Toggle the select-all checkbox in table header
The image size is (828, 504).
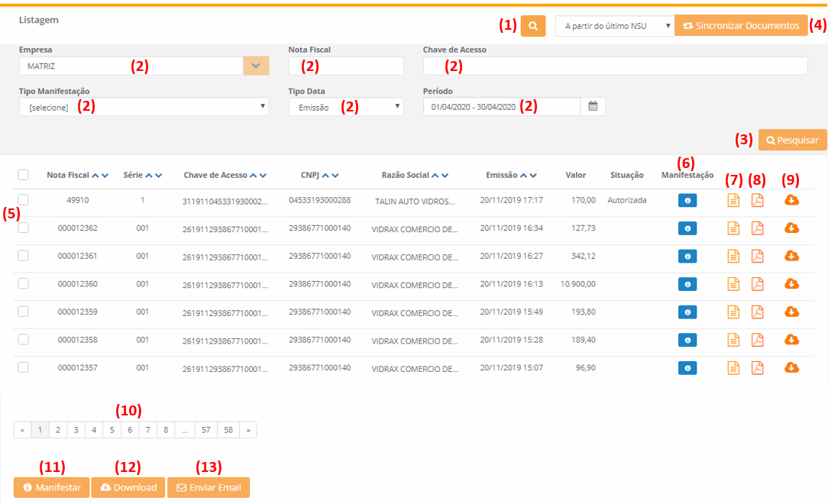click(x=23, y=175)
